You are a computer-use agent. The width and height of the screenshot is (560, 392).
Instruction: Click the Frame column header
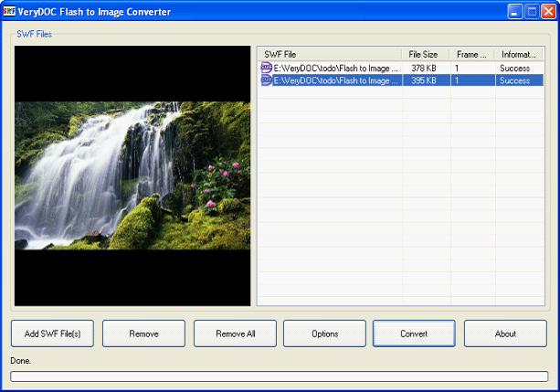click(x=472, y=54)
